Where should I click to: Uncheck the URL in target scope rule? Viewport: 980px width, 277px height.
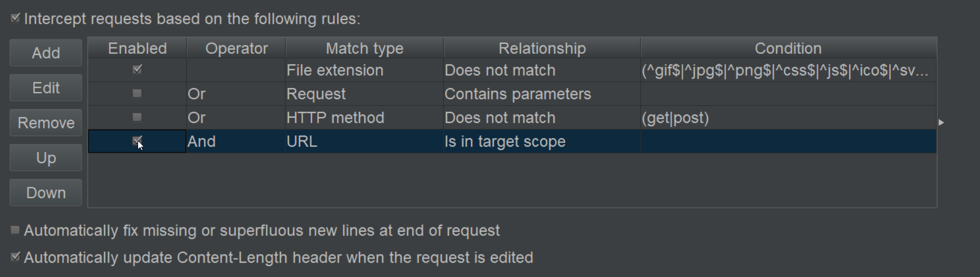coord(137,140)
